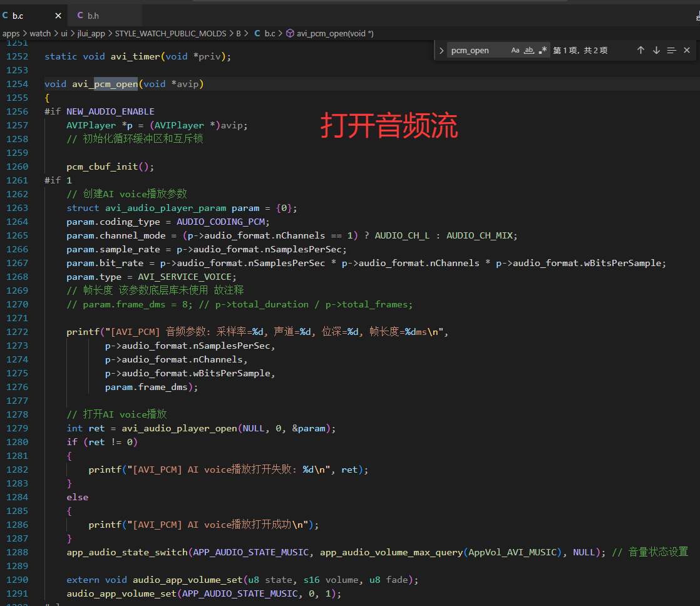Click line number 1279 in the gutter
This screenshot has height=606, width=700.
click(x=17, y=428)
